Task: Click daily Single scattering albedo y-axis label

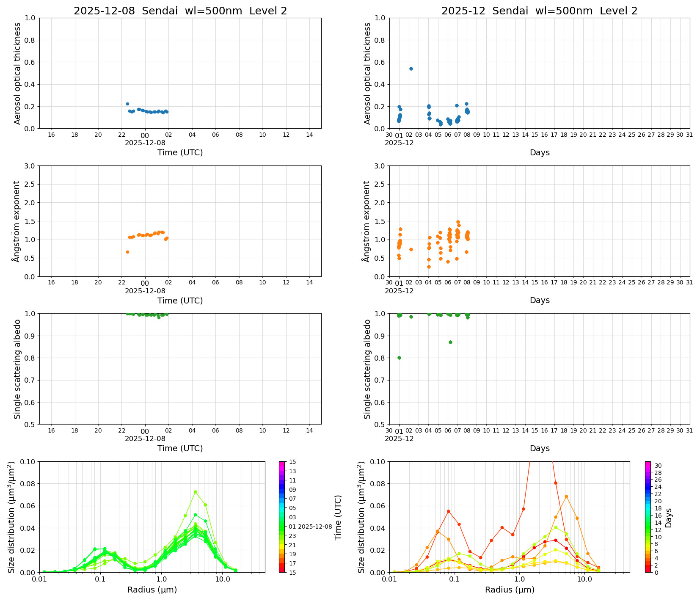Action: [x=17, y=369]
